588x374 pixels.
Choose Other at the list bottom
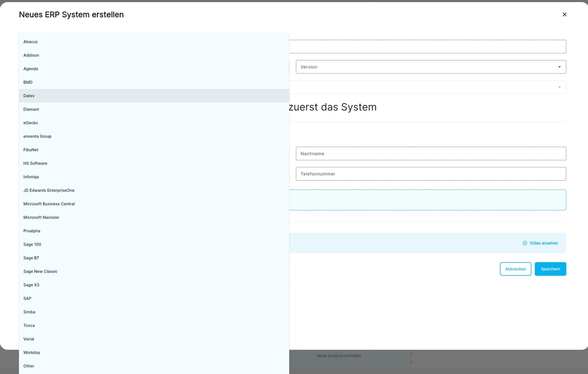tap(154, 365)
